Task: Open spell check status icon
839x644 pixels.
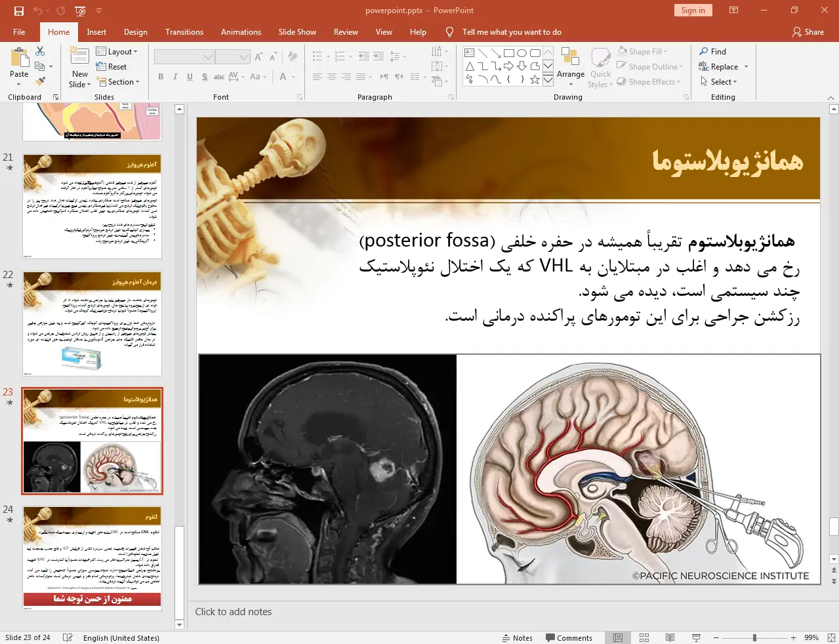Action: coord(68,637)
